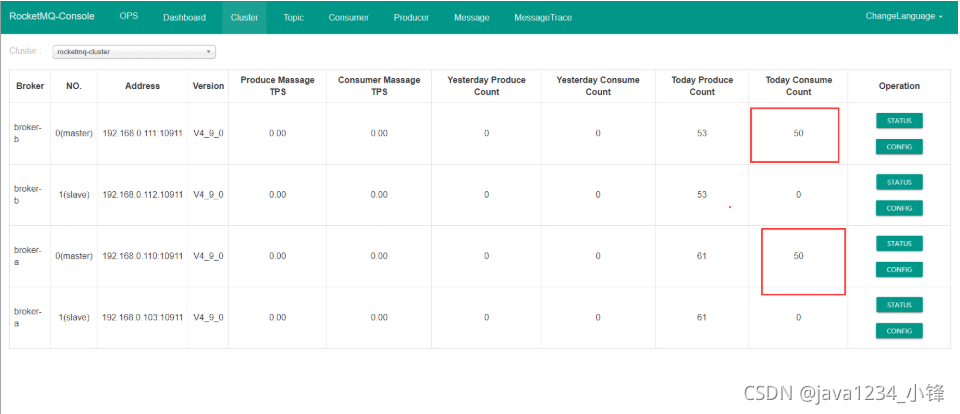Click the Broker column header

tap(30, 86)
